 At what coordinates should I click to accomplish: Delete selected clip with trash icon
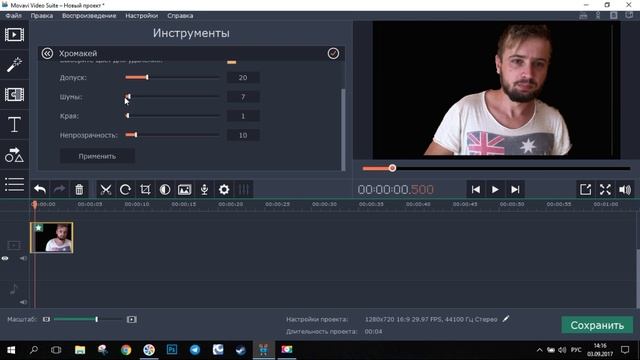(79, 189)
